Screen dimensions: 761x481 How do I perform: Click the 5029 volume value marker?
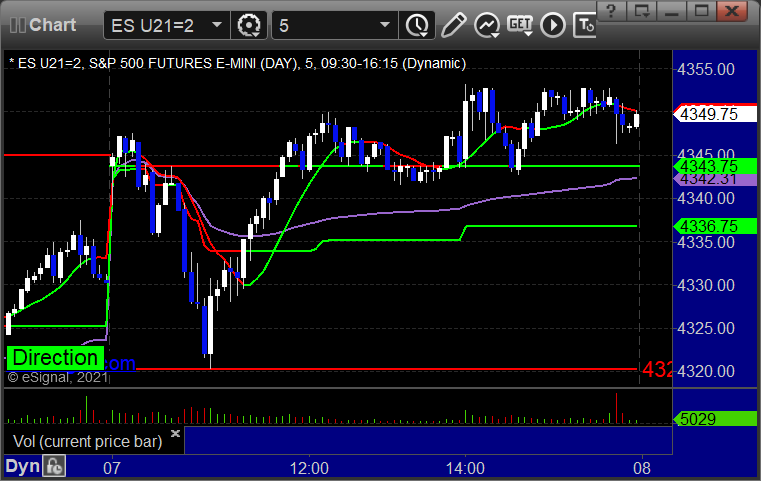715,419
